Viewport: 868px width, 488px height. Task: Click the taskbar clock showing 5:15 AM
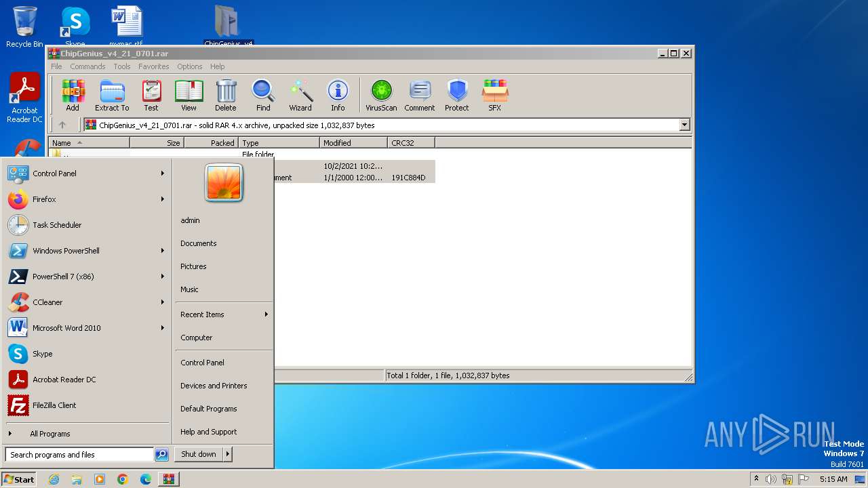(833, 479)
